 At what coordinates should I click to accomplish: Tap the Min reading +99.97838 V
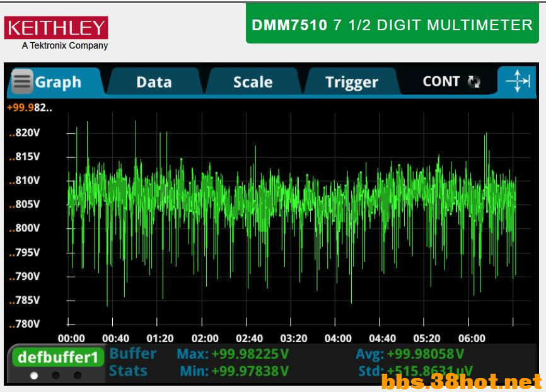click(250, 371)
